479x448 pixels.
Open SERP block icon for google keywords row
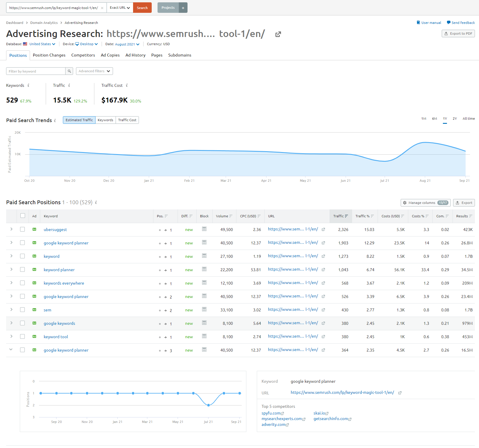[204, 323]
